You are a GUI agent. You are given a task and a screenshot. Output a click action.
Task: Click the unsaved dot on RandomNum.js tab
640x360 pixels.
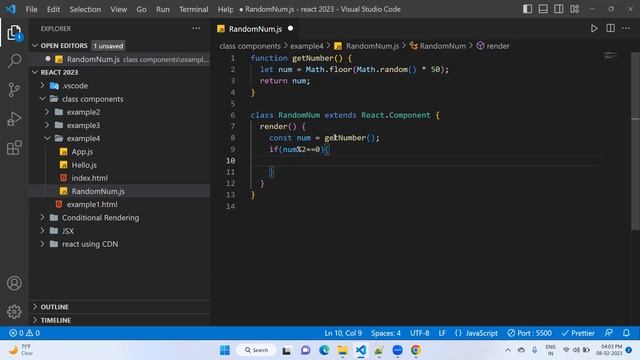click(290, 29)
